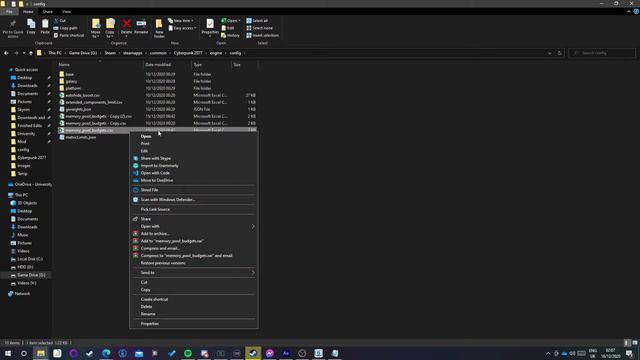Screen dimensions: 640x360
Task: Click Edit in the Open group
Action: coord(228,28)
